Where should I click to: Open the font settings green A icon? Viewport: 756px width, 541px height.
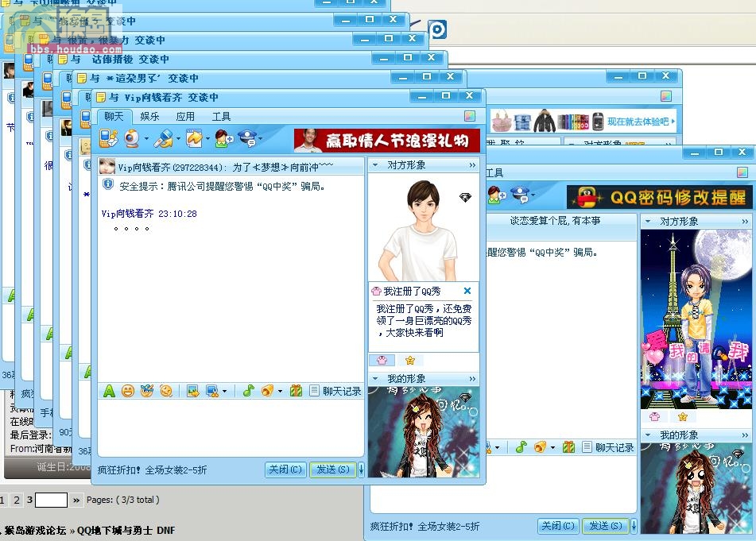[x=110, y=391]
